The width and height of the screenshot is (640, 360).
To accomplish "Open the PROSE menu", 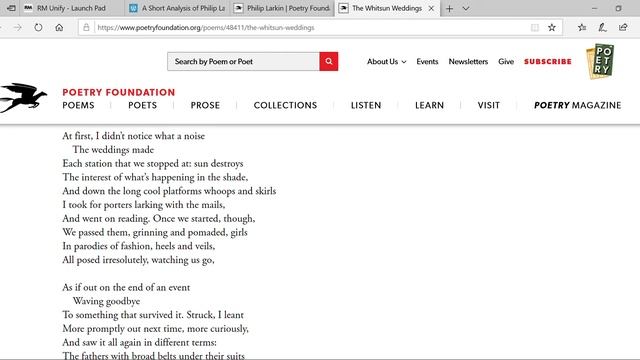I will 205,105.
